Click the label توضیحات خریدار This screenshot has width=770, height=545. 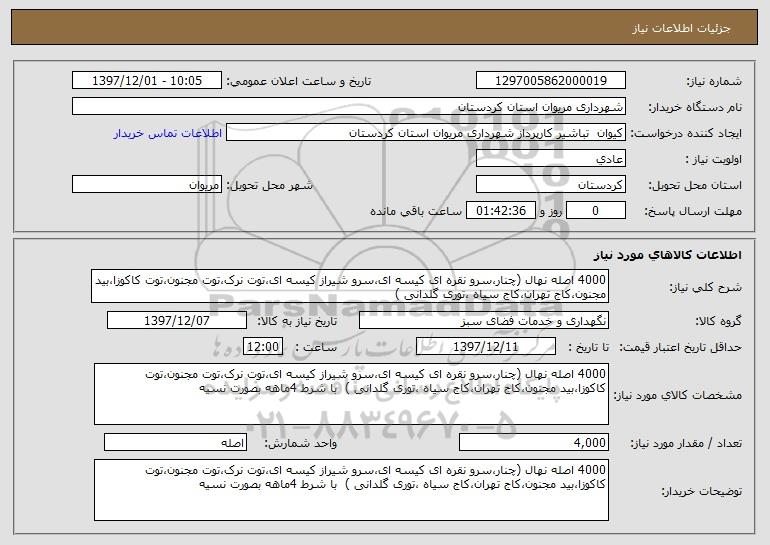pyautogui.click(x=702, y=491)
